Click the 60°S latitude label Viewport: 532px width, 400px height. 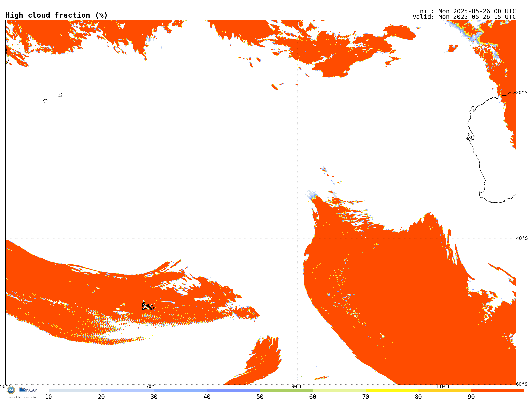click(522, 384)
